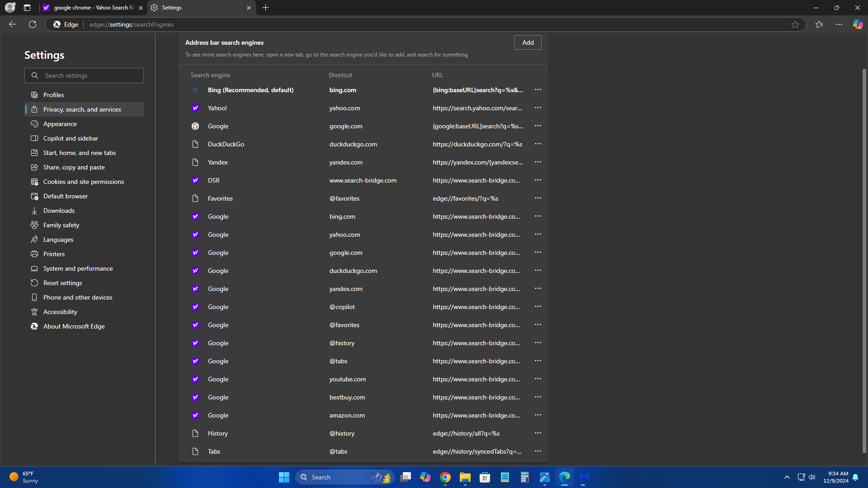Open more actions for Google youtube.com row
Screen dimensions: 868x488
click(x=538, y=379)
